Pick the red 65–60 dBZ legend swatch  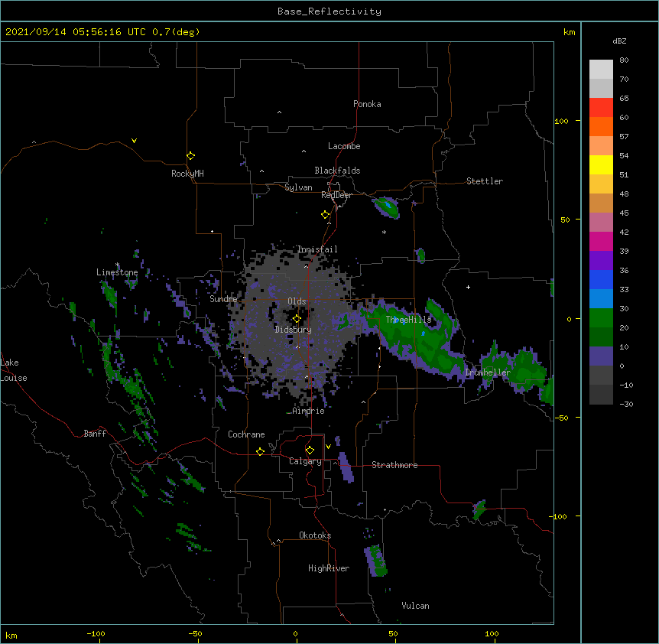[601, 108]
